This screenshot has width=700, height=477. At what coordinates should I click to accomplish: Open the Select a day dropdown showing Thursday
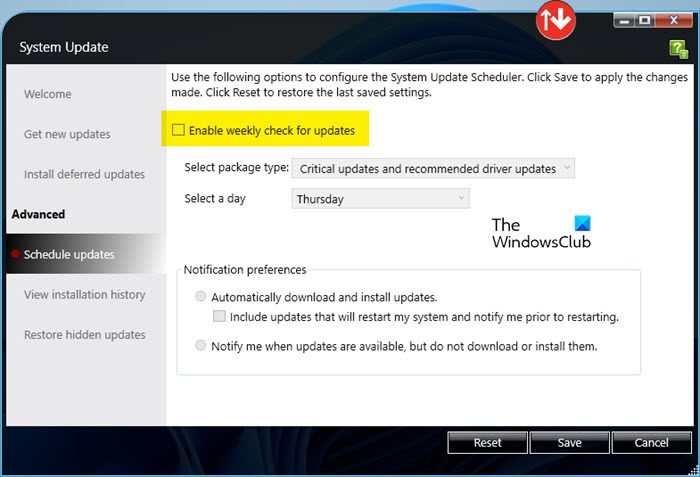[380, 199]
